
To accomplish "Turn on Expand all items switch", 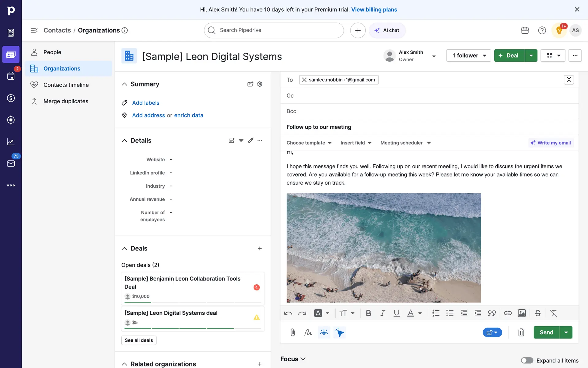I will click(x=527, y=360).
